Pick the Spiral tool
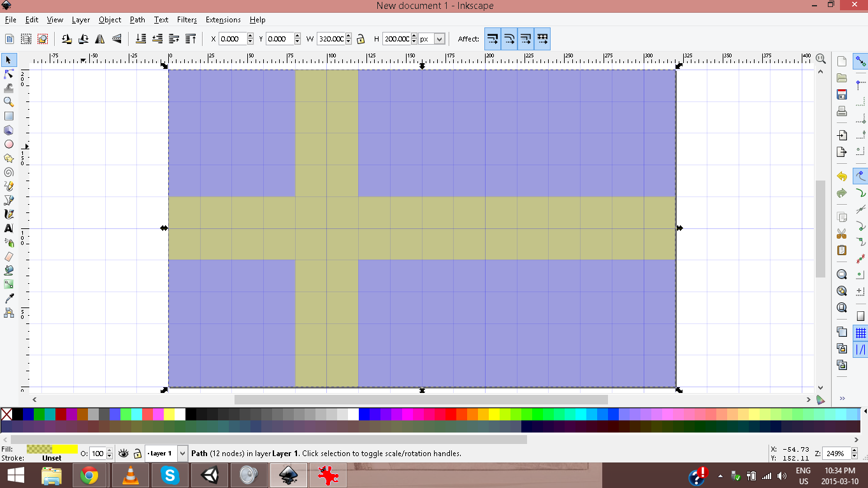Screen dimensions: 868x488 9,173
